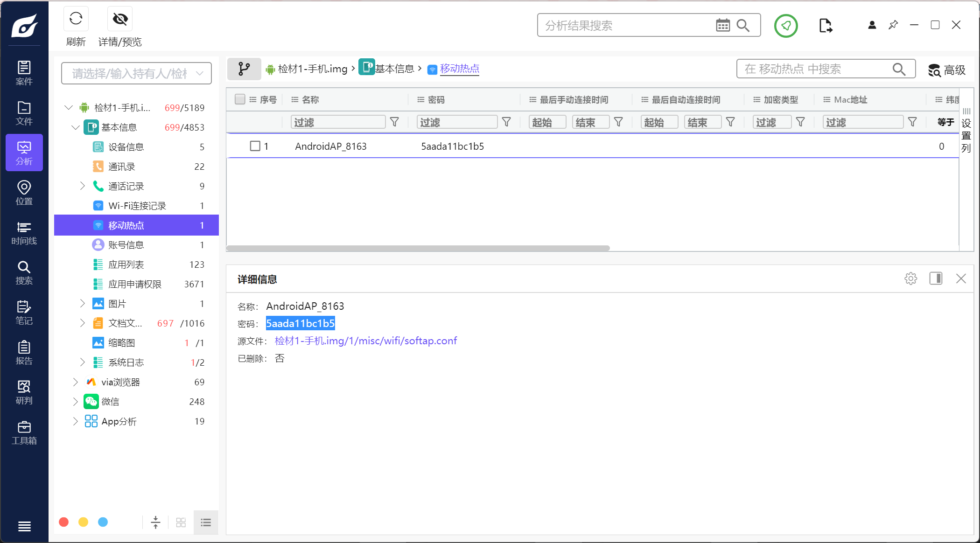Select 移动热点 in the breadcrumb
This screenshot has height=543, width=980.
click(x=460, y=69)
